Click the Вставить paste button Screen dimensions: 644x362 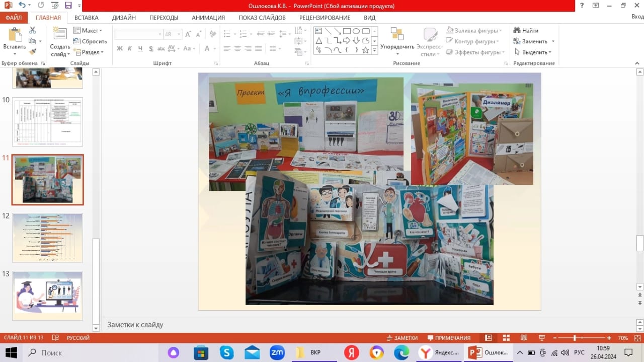[x=14, y=40]
